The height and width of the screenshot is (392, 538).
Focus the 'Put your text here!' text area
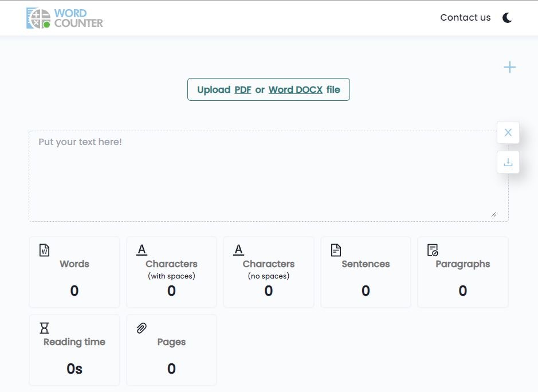coord(269,176)
